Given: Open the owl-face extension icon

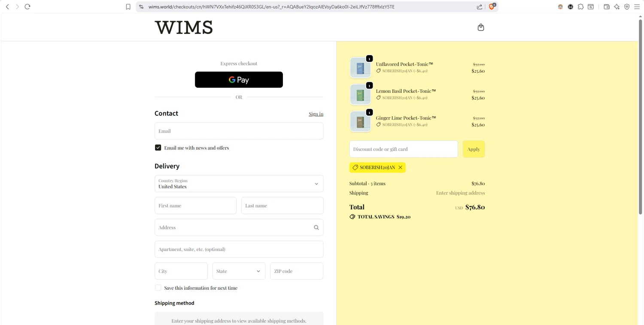Looking at the screenshot, I should coord(560,6).
